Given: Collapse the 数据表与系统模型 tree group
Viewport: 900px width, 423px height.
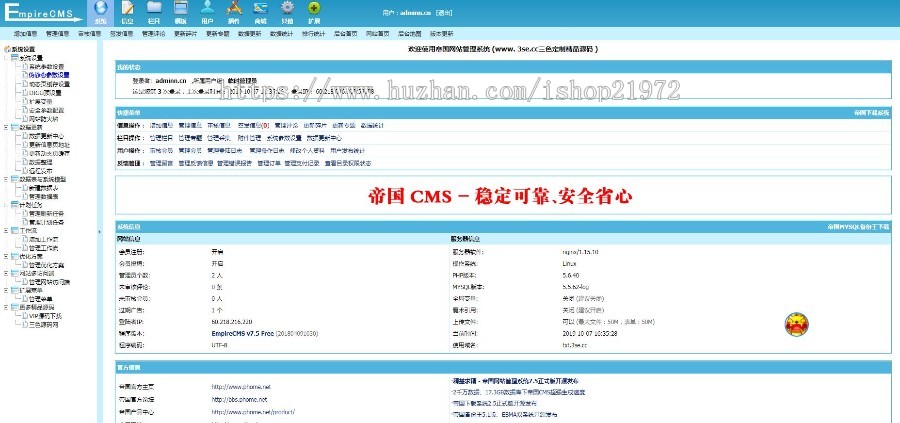Looking at the screenshot, I should [x=6, y=179].
